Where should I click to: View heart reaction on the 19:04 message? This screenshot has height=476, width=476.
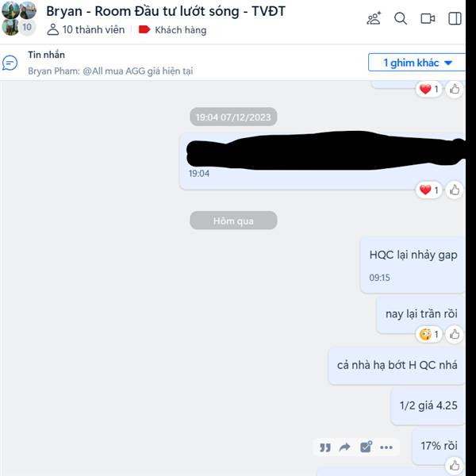coord(428,190)
